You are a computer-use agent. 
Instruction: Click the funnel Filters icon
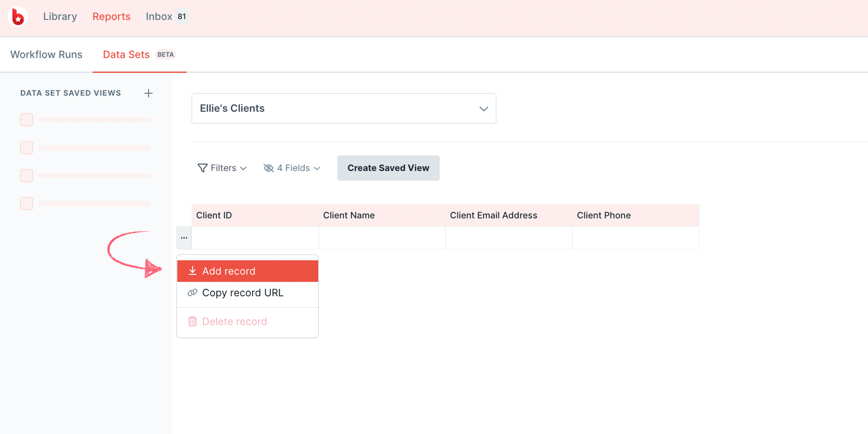(202, 168)
